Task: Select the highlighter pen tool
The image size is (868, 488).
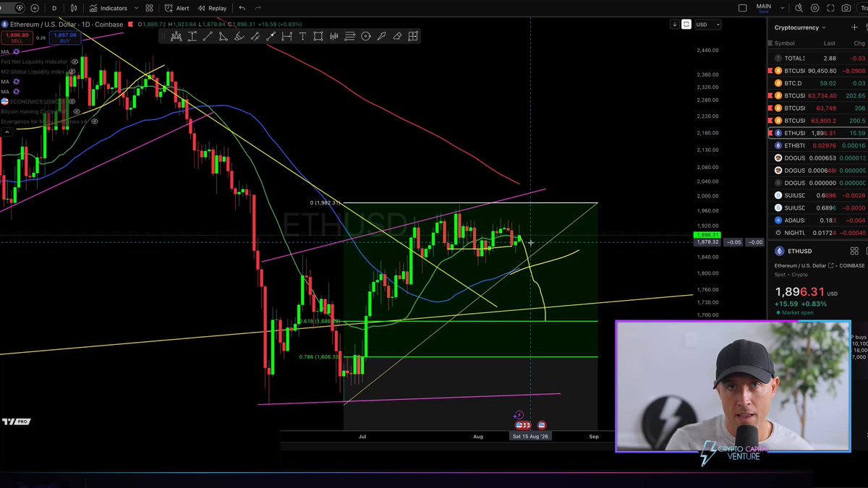Action: click(381, 36)
